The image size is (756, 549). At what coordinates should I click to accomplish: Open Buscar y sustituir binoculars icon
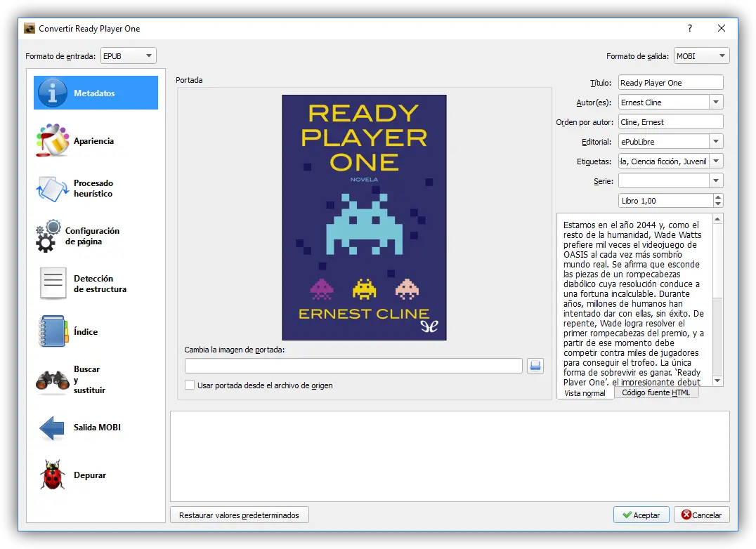click(x=53, y=380)
